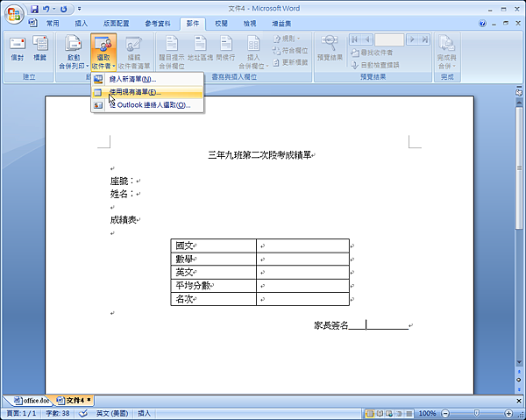Image resolution: width=526 pixels, height=420 pixels.
Task: Click 更新標籤 icon
Action: [290, 62]
